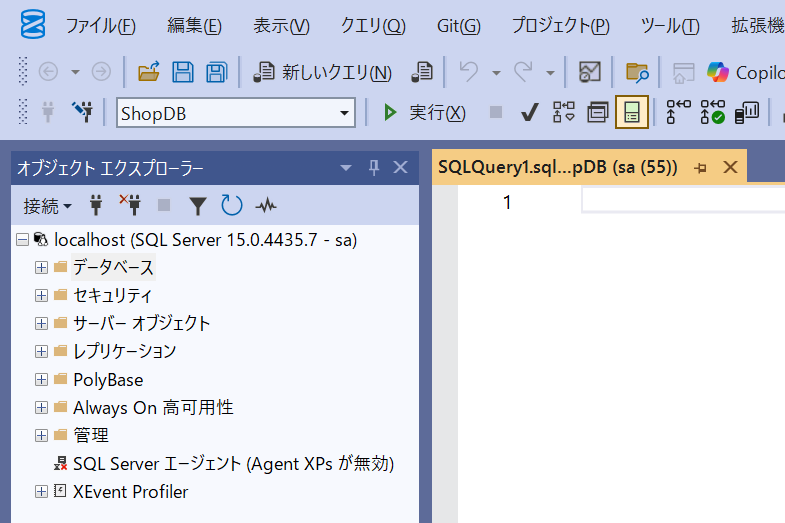Image resolution: width=785 pixels, height=523 pixels.
Task: Open the 接続 connect dropdown
Action: coord(48,206)
